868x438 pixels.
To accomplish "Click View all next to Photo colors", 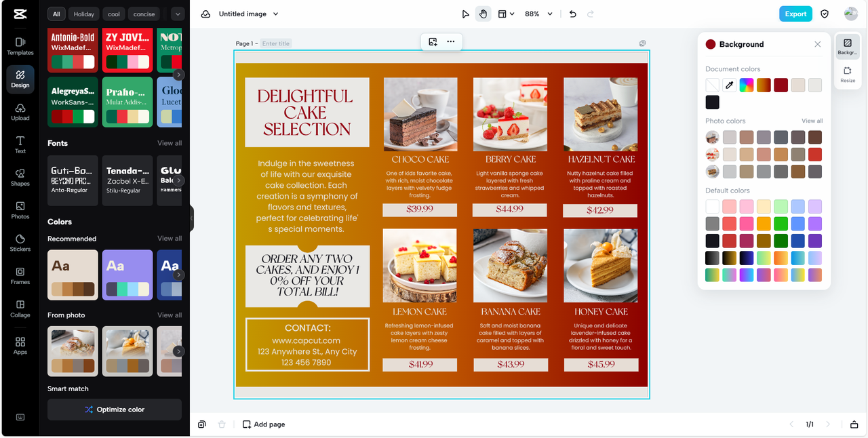I will coord(812,121).
